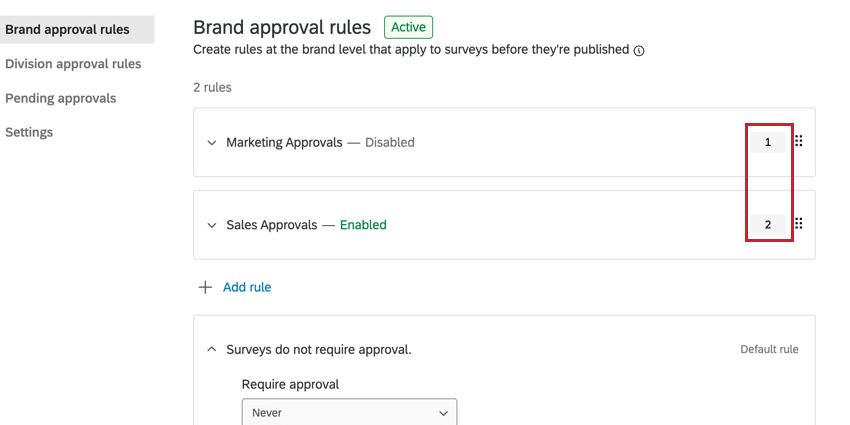
Task: Click the Enabled status on Sales Approvals
Action: pos(363,225)
